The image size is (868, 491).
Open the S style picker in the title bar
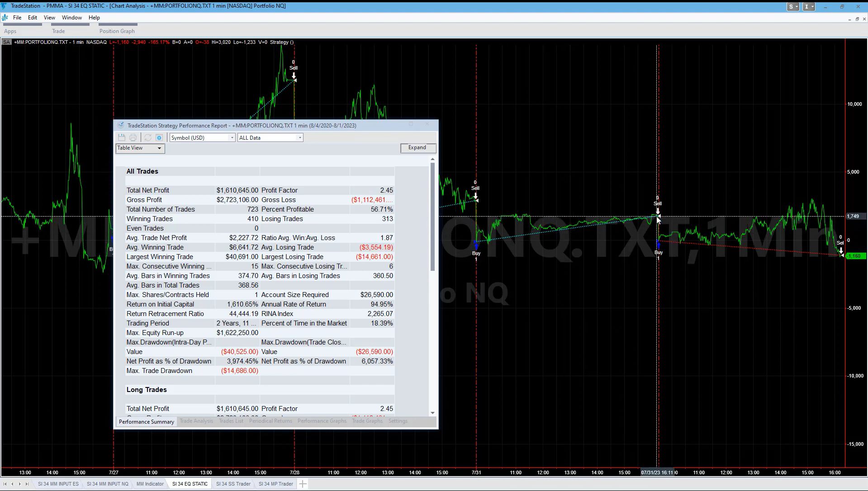792,7
